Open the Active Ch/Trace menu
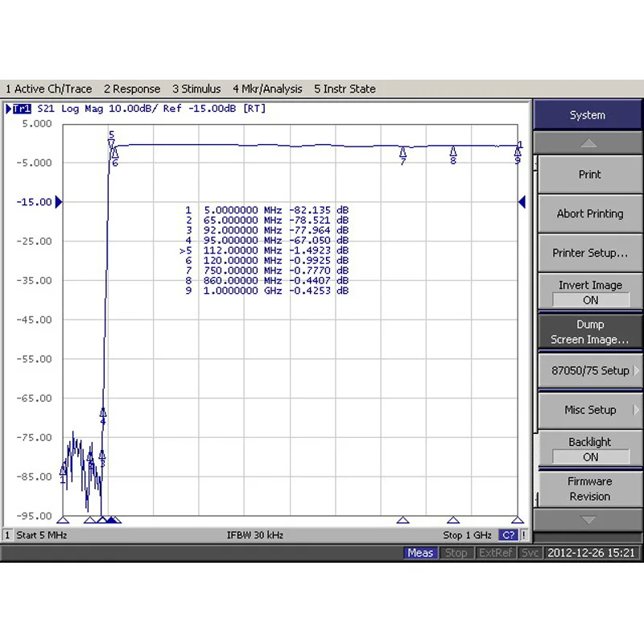This screenshot has width=644, height=644. [49, 89]
